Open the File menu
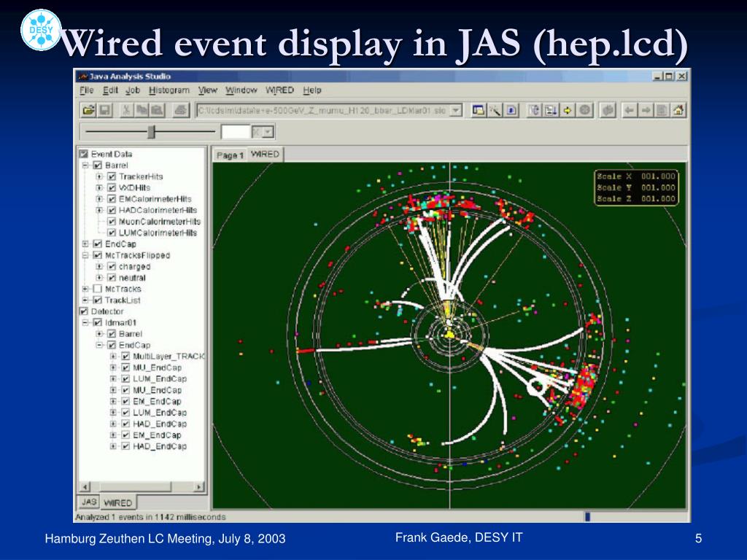This screenshot has height=560, width=747. pos(86,90)
